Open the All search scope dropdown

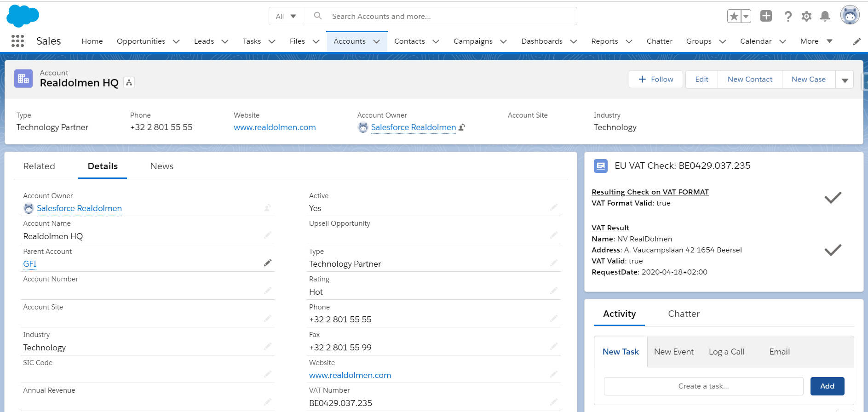[286, 16]
